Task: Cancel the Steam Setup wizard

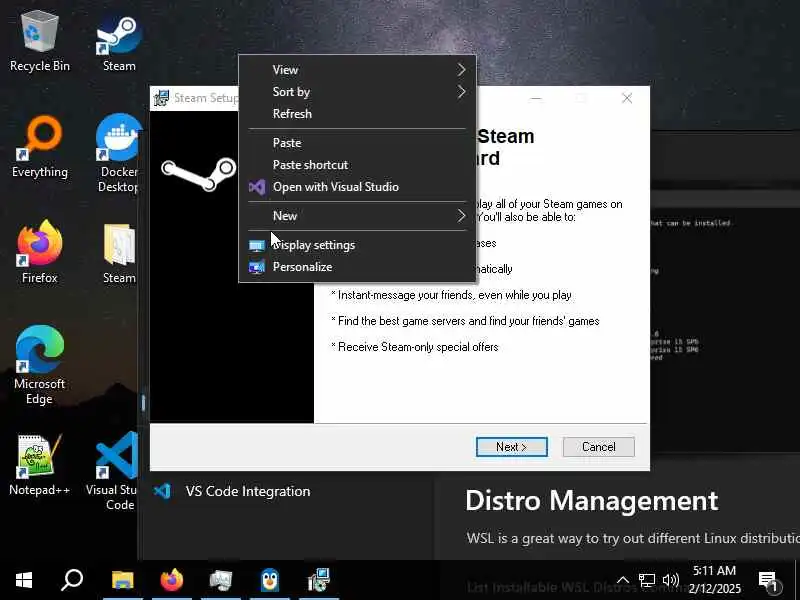Action: pos(598,447)
